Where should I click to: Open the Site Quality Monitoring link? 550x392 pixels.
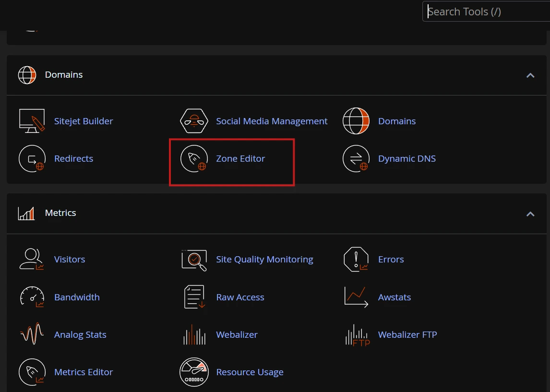264,260
